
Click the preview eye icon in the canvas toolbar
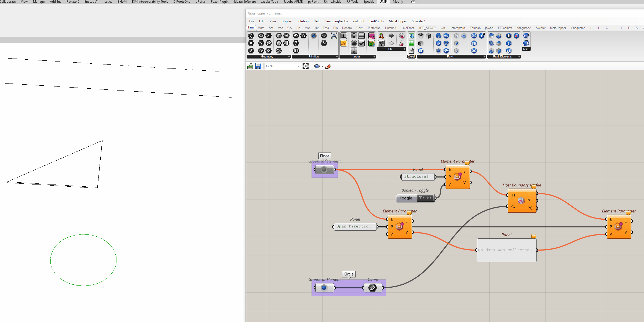317,66
